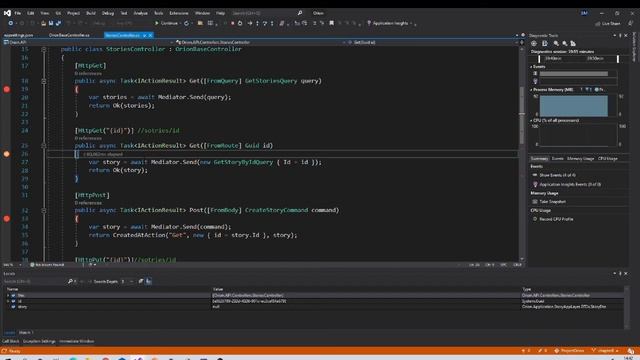This screenshot has width=640, height=360.
Task: Click the Show Next Statement arrow icon
Action: (250, 23)
